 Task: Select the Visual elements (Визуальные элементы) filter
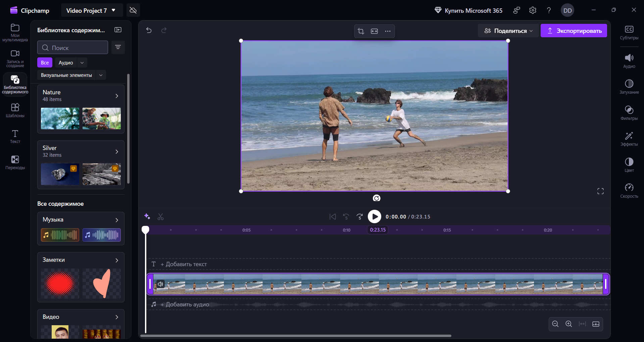[66, 75]
